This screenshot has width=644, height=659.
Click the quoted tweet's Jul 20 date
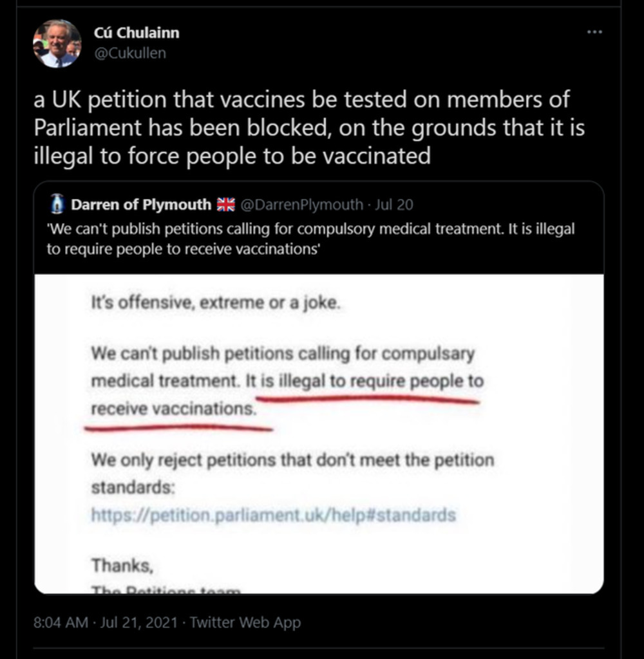coord(393,205)
